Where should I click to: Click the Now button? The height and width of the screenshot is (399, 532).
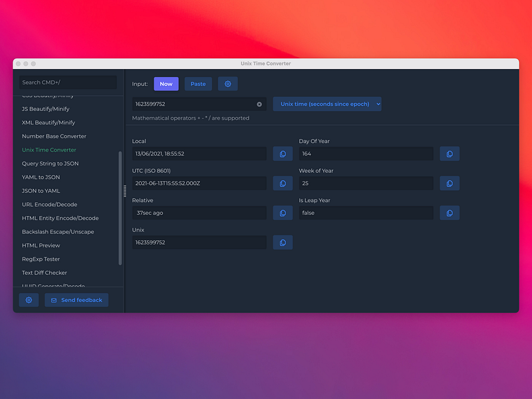click(166, 84)
